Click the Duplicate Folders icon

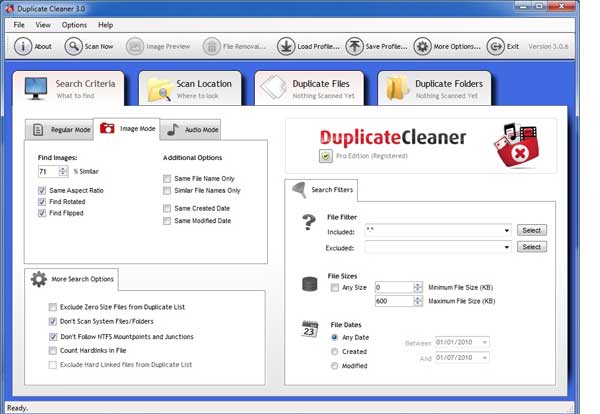pos(397,88)
